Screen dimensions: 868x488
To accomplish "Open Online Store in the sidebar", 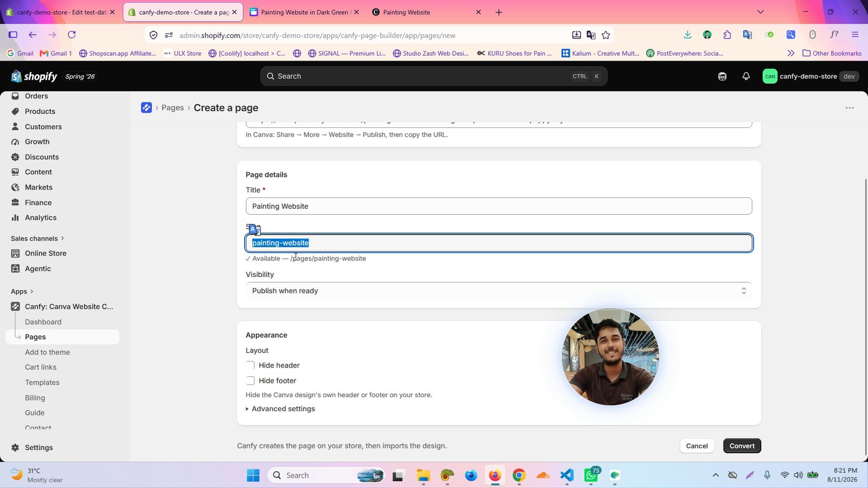I will point(46,253).
